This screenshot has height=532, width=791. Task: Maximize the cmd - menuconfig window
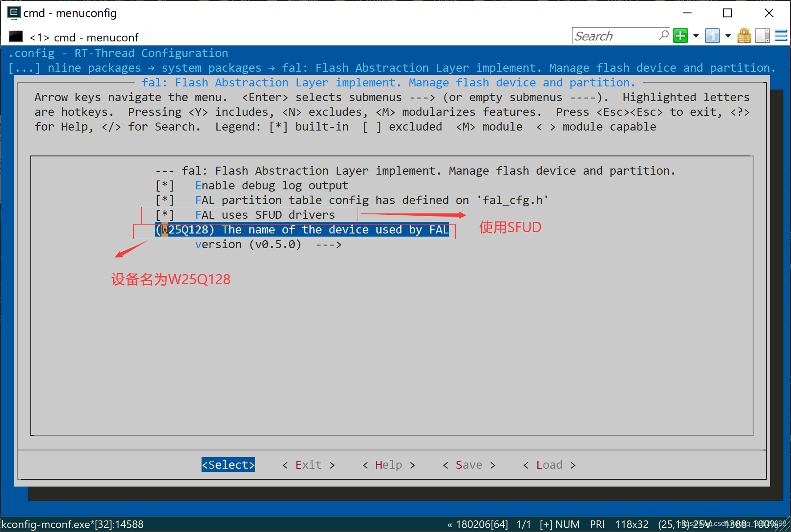click(x=728, y=13)
